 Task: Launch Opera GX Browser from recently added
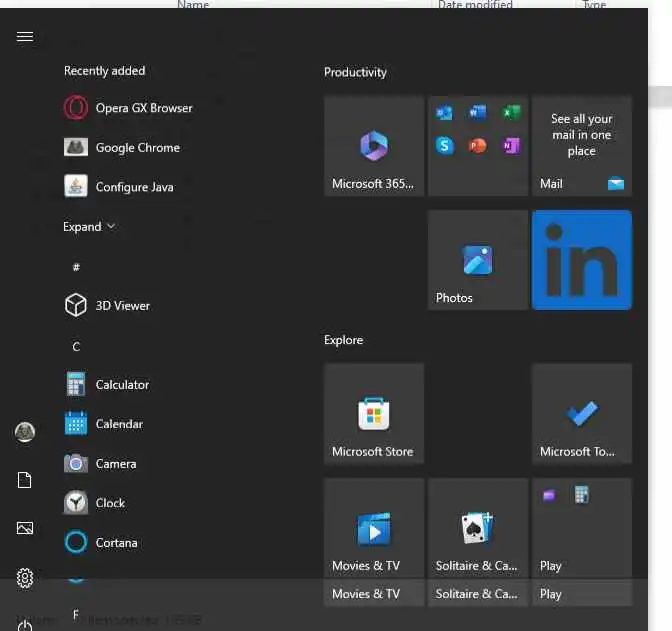click(128, 108)
